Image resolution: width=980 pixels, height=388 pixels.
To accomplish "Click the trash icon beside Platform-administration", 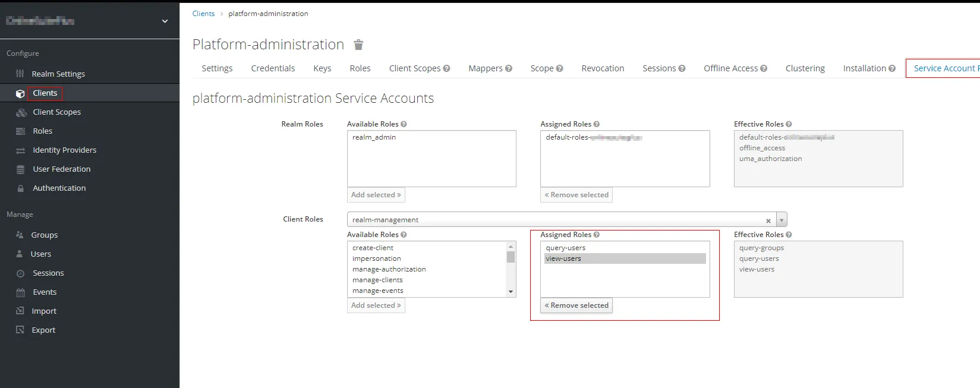I will point(358,45).
